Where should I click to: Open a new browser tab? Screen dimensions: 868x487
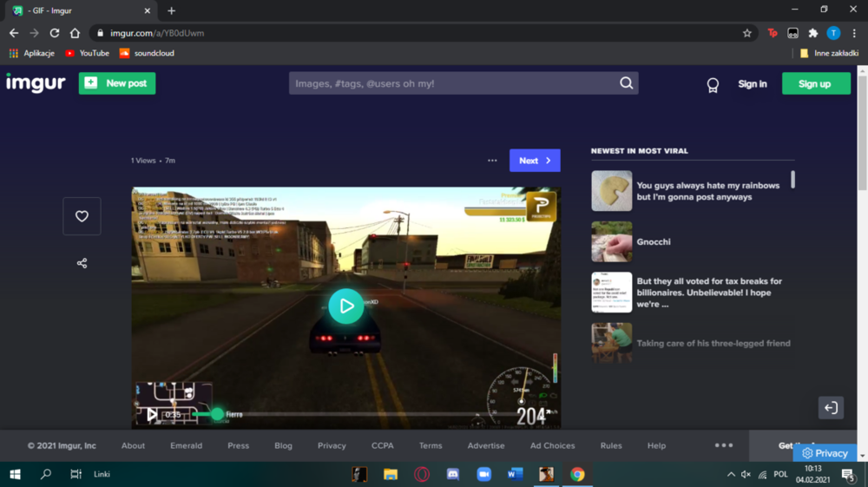point(171,10)
